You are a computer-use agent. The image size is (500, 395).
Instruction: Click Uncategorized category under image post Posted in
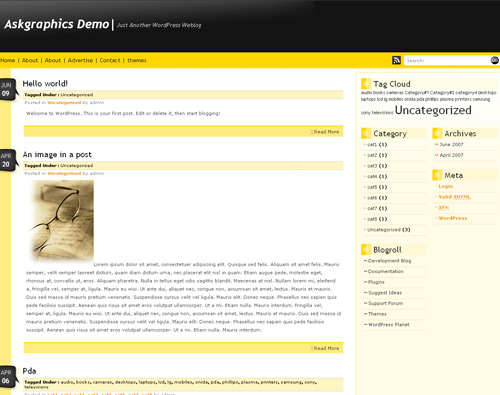point(64,173)
